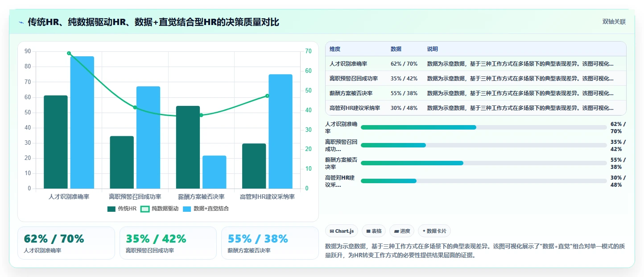This screenshot has width=644, height=277.
Task: Click icon inside the 进度 tag
Action: (x=396, y=231)
